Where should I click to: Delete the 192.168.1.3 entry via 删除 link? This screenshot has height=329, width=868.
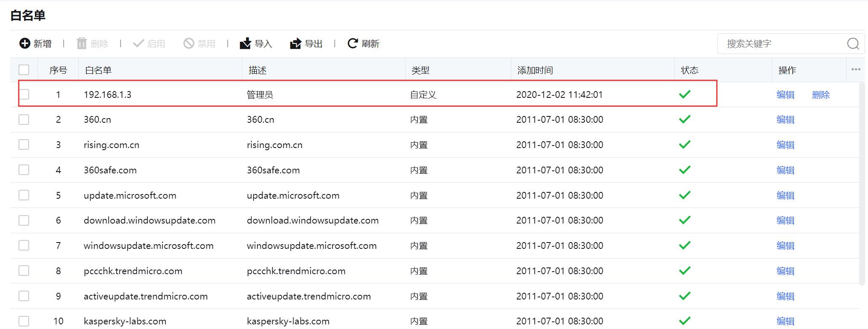pos(820,95)
